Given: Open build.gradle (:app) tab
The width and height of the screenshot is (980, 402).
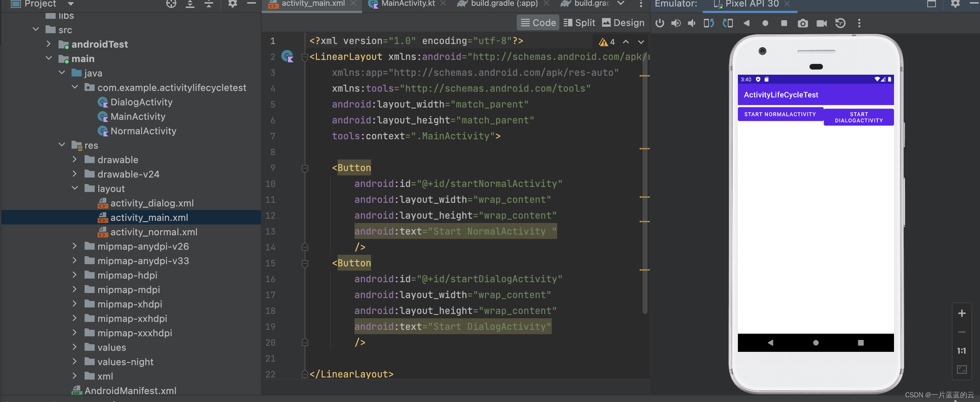Looking at the screenshot, I should 504,4.
